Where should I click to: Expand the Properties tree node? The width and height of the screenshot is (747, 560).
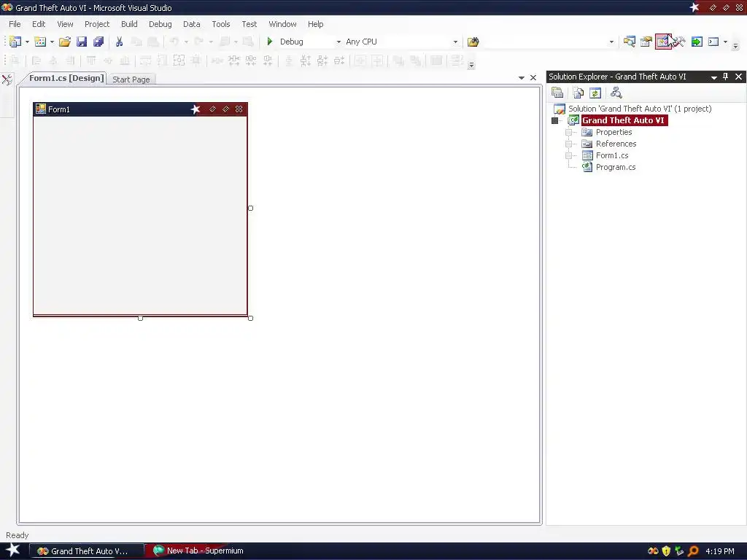point(568,133)
